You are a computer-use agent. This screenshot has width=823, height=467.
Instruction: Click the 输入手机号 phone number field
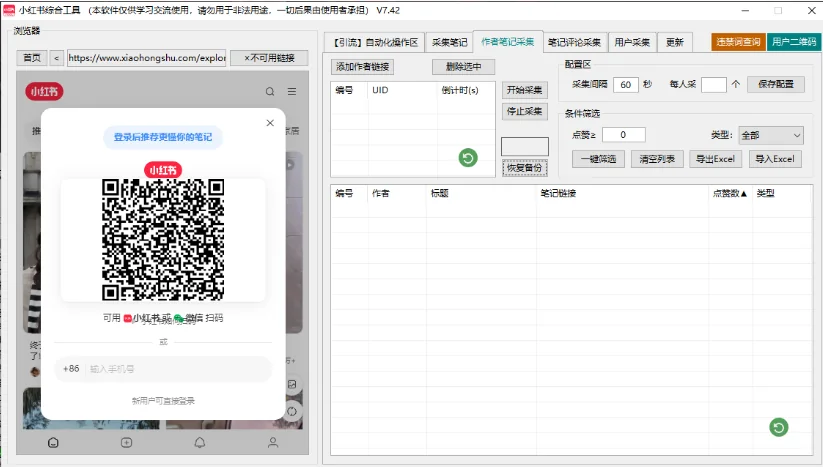178,369
